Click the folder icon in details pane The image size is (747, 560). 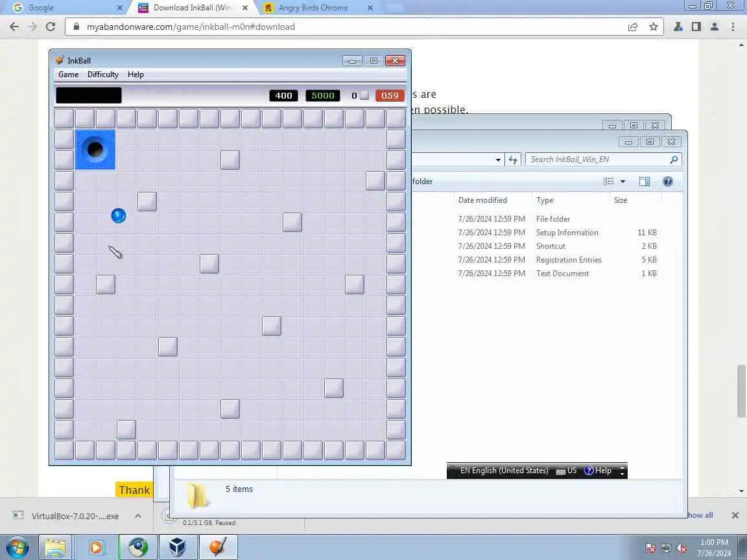click(x=197, y=496)
